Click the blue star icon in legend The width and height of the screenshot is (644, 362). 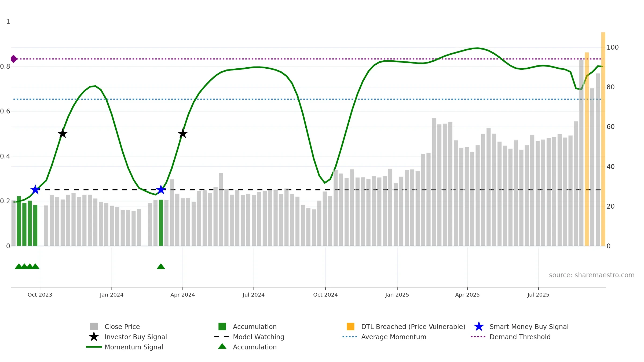point(479,327)
